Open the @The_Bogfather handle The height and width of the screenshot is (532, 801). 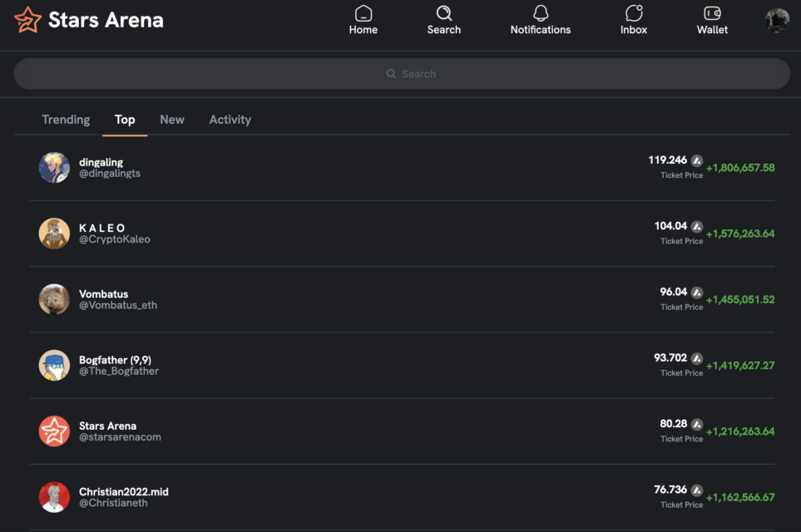(118, 372)
